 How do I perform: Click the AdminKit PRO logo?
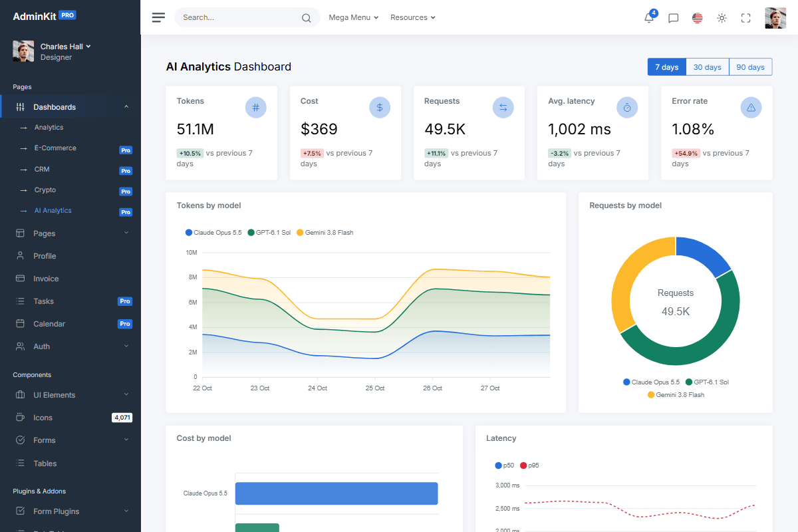[x=45, y=16]
